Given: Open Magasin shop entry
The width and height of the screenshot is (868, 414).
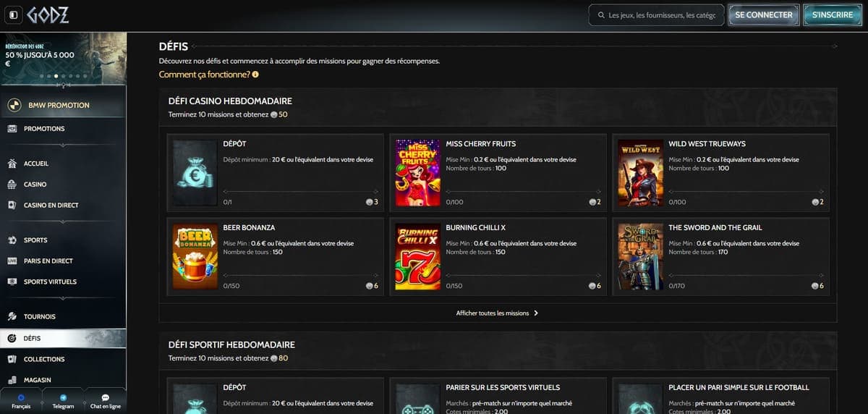Looking at the screenshot, I should (63, 380).
